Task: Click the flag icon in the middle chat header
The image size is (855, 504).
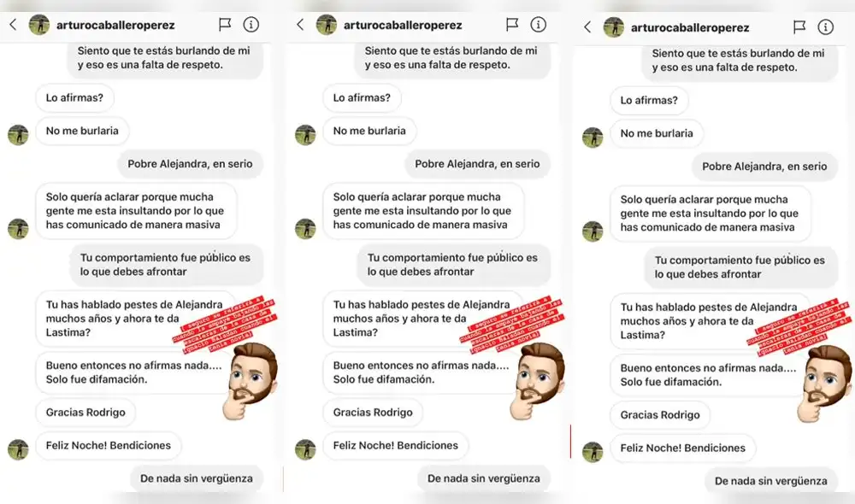Action: coord(512,25)
